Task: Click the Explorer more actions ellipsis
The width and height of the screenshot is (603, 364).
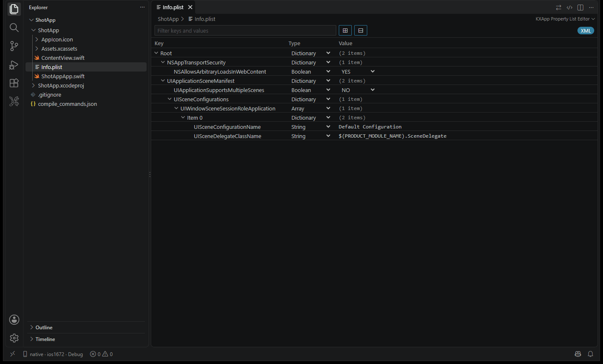Action: [142, 7]
